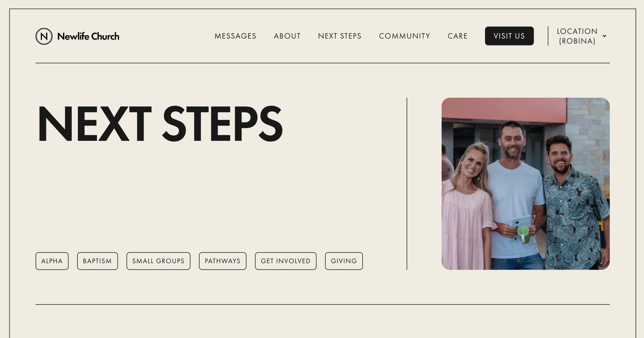Screen dimensions: 644x338
Task: Click the Giving tag
Action: (344, 261)
